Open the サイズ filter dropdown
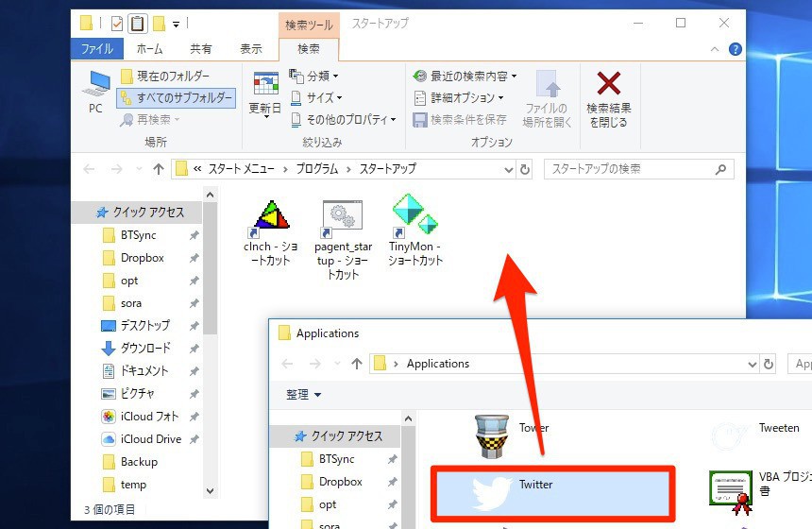This screenshot has height=529, width=812. point(316,97)
